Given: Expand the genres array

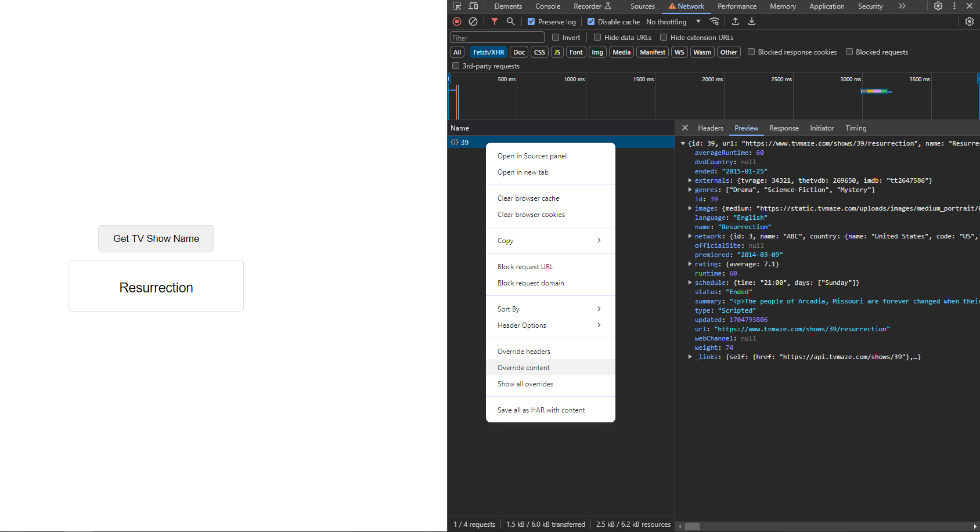Looking at the screenshot, I should (690, 190).
